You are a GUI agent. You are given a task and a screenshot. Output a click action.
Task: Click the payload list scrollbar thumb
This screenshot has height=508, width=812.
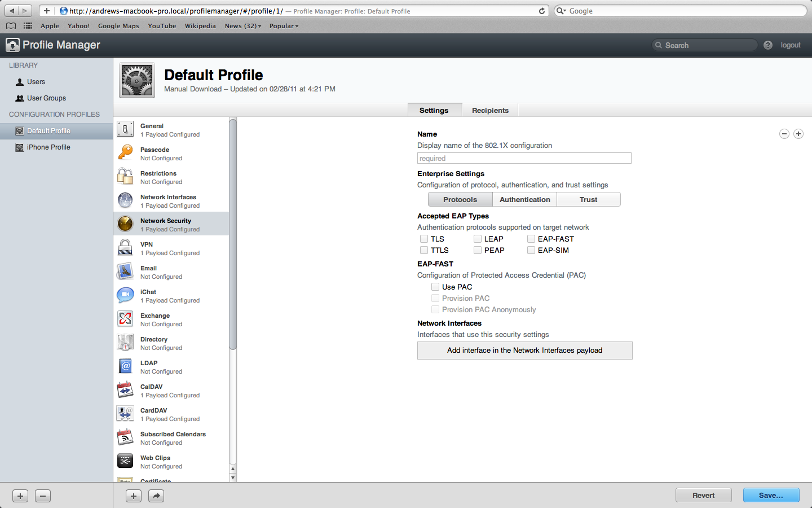[233, 234]
